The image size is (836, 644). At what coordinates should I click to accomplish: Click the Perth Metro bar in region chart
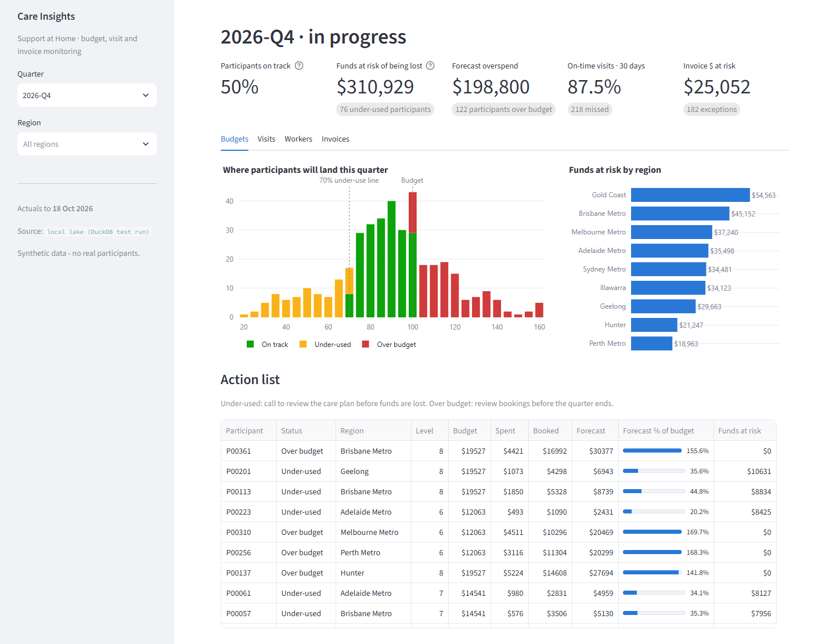click(651, 343)
